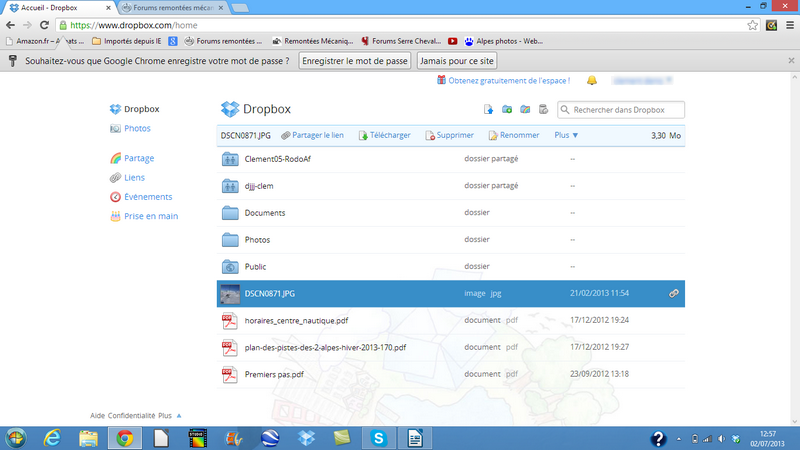This screenshot has width=800, height=450.
Task: Open the Importés depuis IE bookmark folder
Action: tap(127, 41)
